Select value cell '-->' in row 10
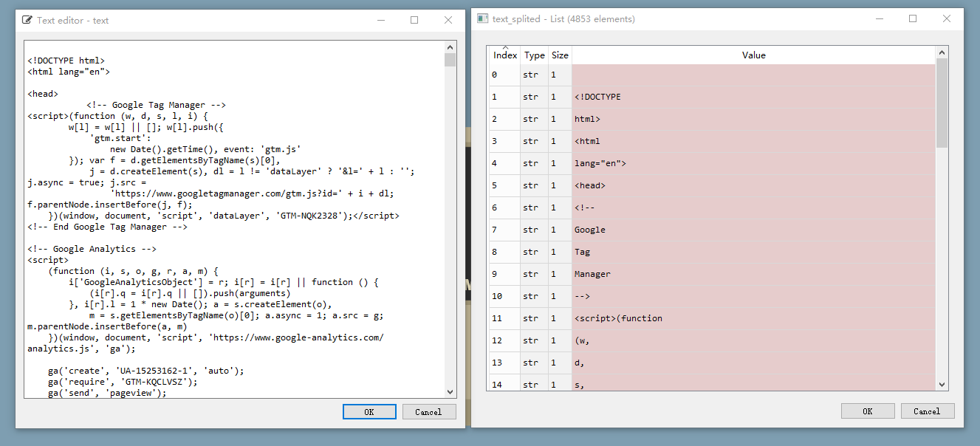The height and width of the screenshot is (446, 980). 753,296
